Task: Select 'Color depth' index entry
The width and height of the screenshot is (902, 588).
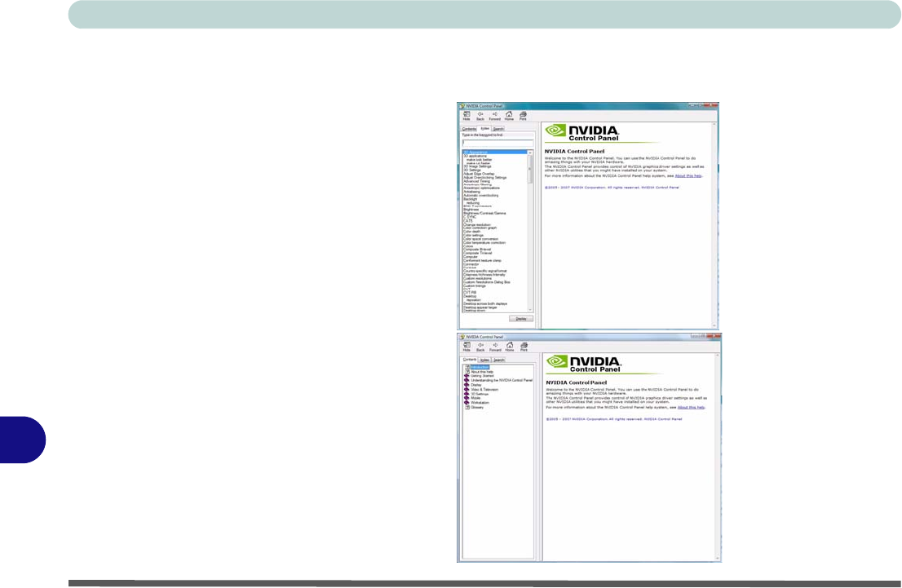Action: (x=471, y=232)
